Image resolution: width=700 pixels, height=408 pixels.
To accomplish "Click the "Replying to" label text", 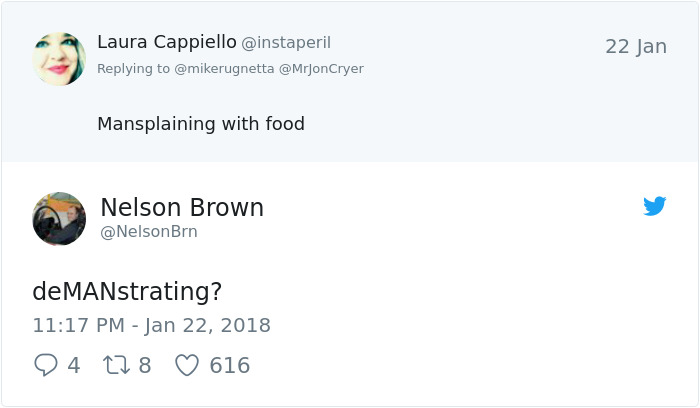I will (133, 69).
